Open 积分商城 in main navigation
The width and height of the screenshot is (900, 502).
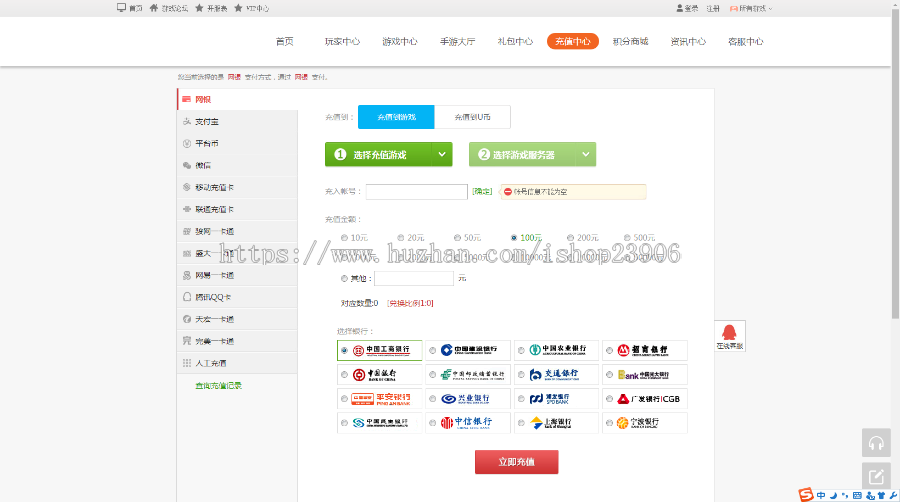pos(630,41)
